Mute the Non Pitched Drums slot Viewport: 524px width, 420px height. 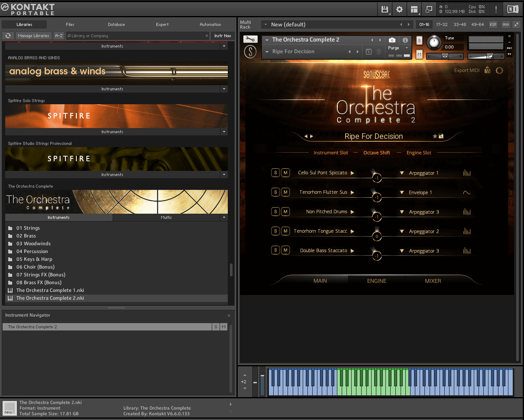pyautogui.click(x=285, y=212)
